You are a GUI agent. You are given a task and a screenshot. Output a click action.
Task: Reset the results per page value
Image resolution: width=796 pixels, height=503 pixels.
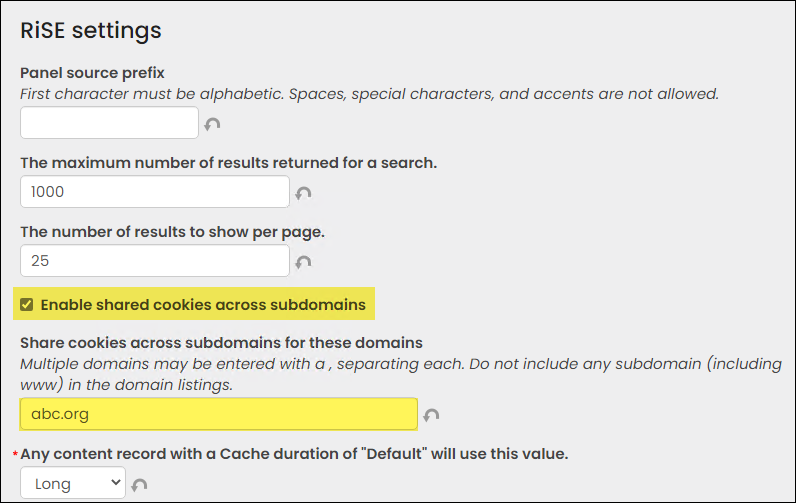(x=304, y=262)
